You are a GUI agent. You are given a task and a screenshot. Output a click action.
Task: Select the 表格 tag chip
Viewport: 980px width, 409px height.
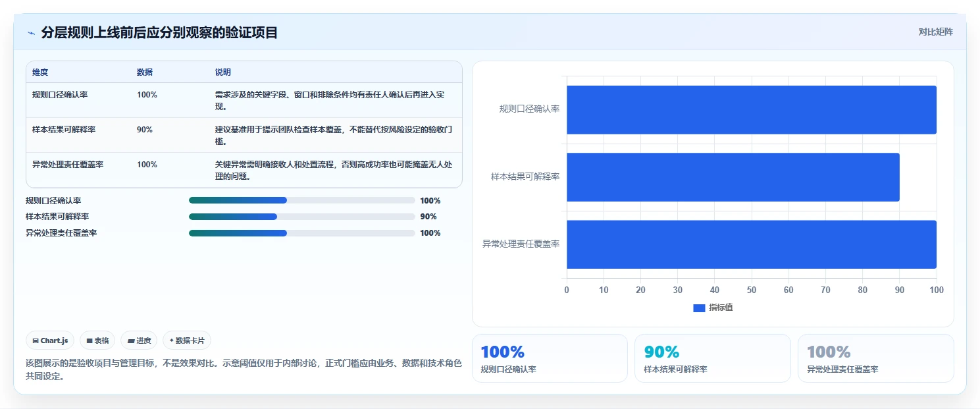pos(97,341)
